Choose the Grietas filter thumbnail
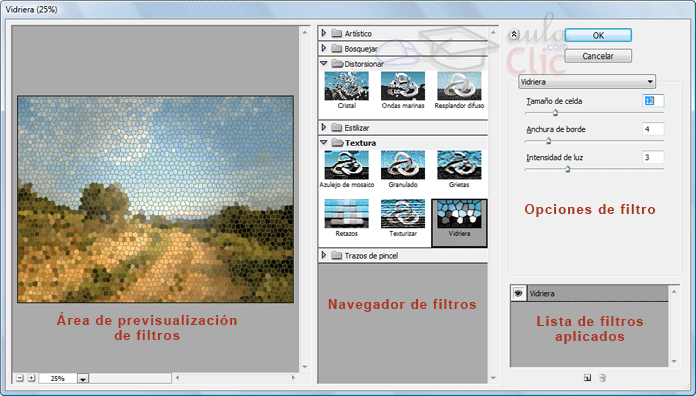The width and height of the screenshot is (696, 396). pyautogui.click(x=459, y=165)
